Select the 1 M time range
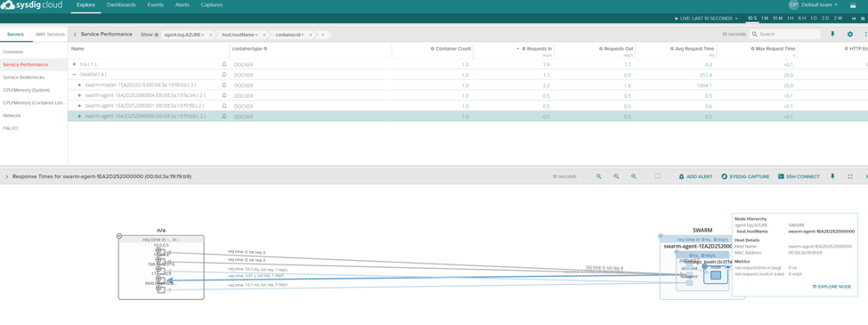The image size is (868, 325). (765, 19)
